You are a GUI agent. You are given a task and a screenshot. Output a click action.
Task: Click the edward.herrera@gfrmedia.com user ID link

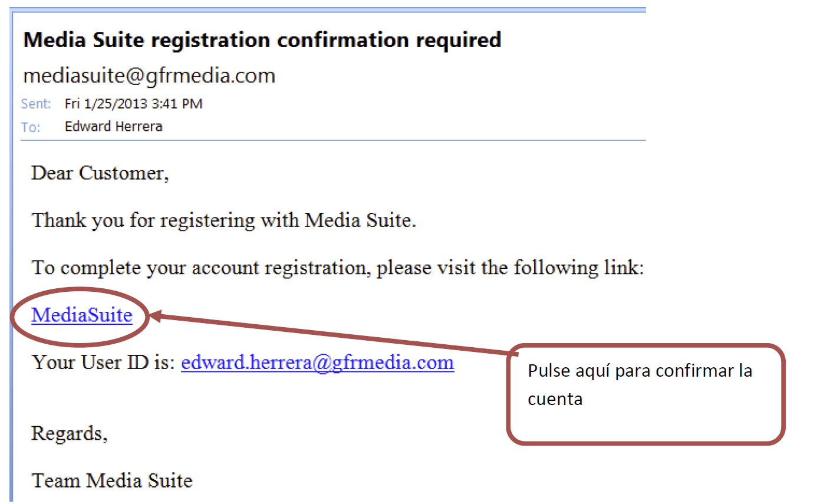[x=317, y=362]
